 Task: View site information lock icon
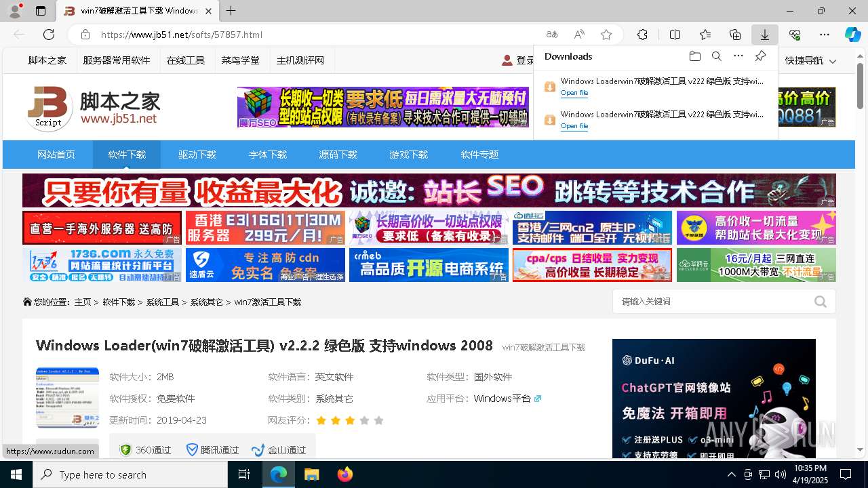[x=85, y=35]
